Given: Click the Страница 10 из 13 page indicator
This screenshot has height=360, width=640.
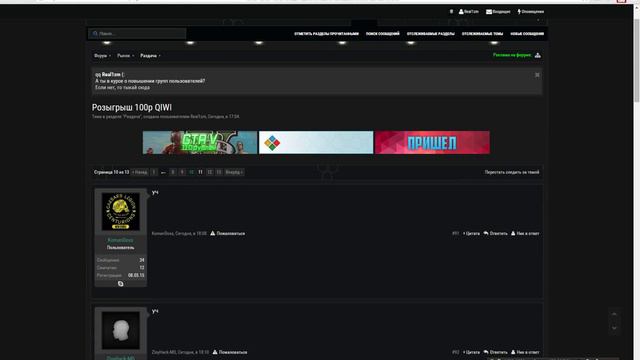Looking at the screenshot, I should [x=111, y=172].
